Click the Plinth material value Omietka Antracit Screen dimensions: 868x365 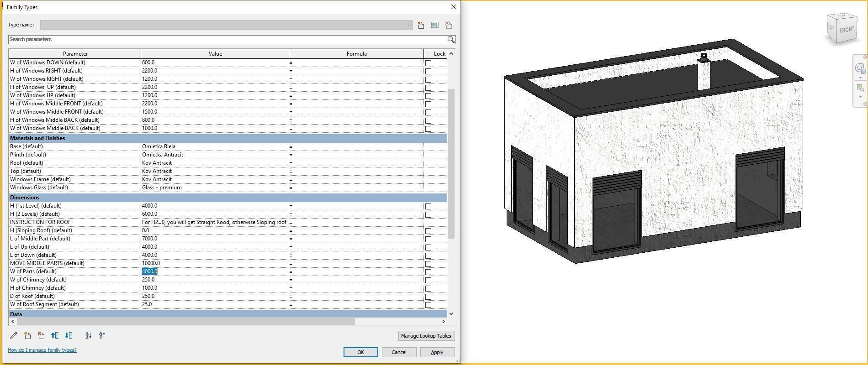pos(163,155)
